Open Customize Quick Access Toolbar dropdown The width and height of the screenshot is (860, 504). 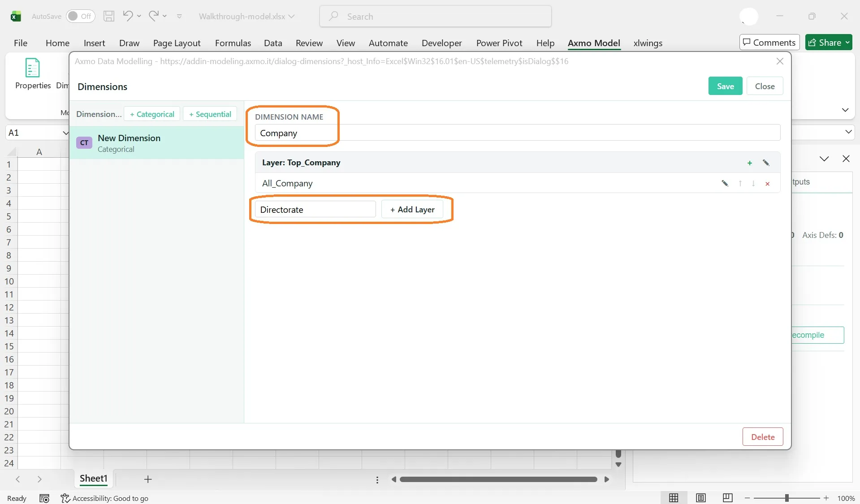[x=179, y=17]
